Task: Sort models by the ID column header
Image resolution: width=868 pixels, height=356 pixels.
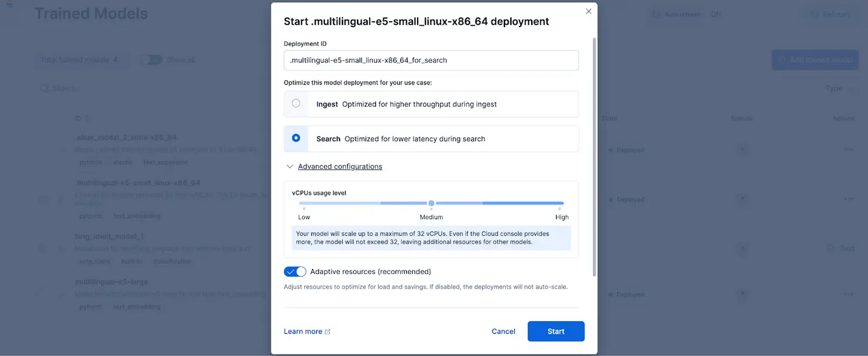Action: tap(82, 118)
